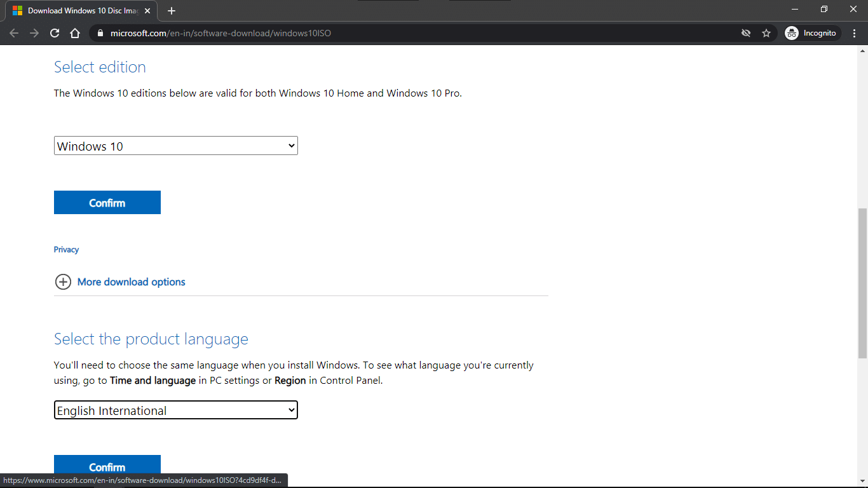868x488 pixels.
Task: Click the page vertical scrollbar thumb
Action: tap(862, 283)
